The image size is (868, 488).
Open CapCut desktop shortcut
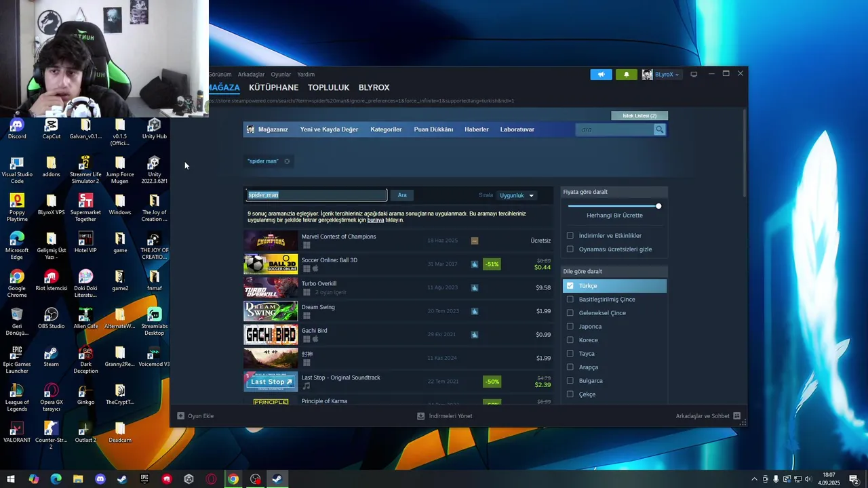tap(52, 129)
